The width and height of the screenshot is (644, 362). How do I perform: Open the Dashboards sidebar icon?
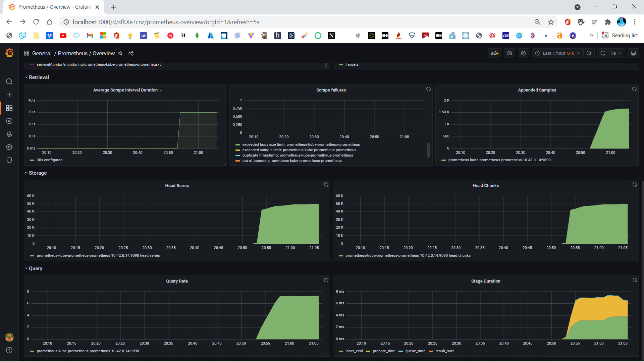coord(9,108)
